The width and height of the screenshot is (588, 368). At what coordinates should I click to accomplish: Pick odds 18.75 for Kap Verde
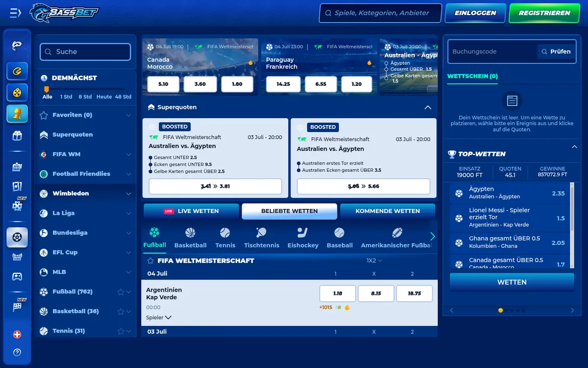tap(415, 293)
